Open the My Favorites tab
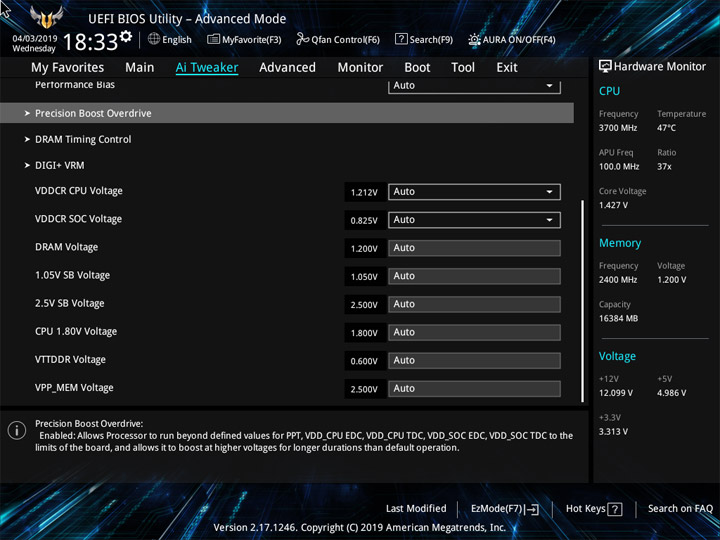This screenshot has height=540, width=720. click(x=68, y=68)
